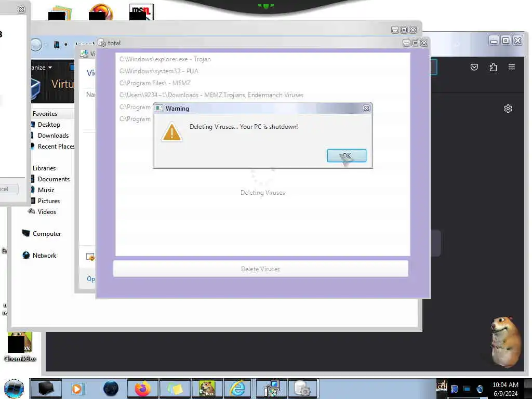532x399 pixels.
Task: Open Firefox from the taskbar
Action: (143, 389)
